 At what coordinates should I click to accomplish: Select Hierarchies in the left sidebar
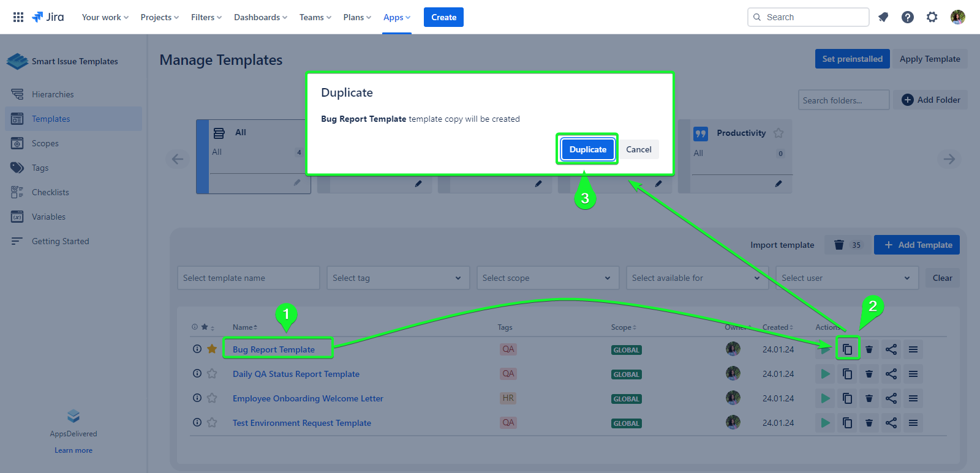pyautogui.click(x=53, y=94)
